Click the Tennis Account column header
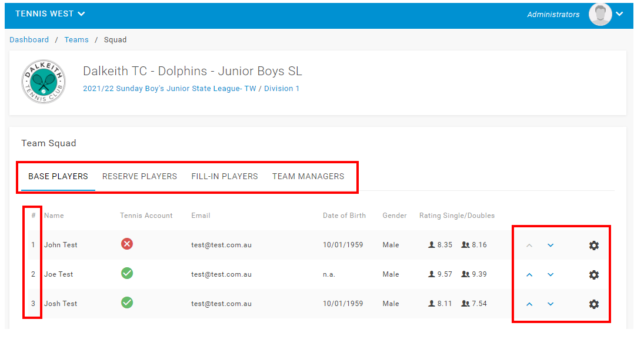 146,216
